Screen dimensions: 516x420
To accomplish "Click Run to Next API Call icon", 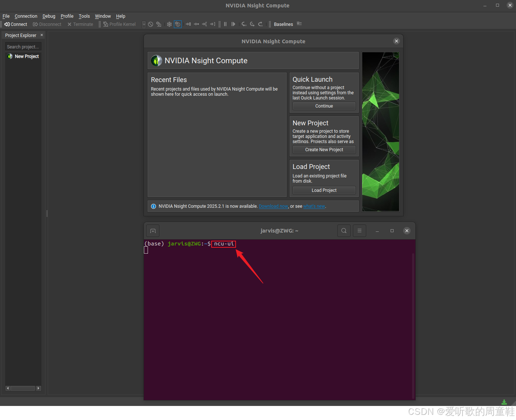I will click(x=196, y=24).
